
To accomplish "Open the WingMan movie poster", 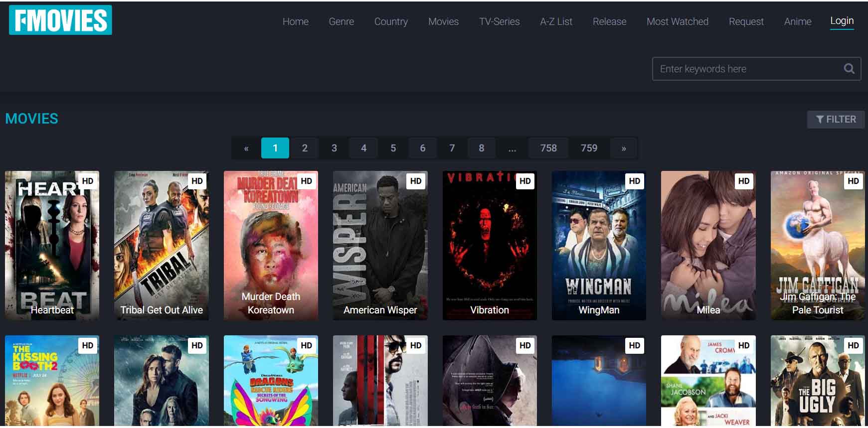I will (x=599, y=245).
